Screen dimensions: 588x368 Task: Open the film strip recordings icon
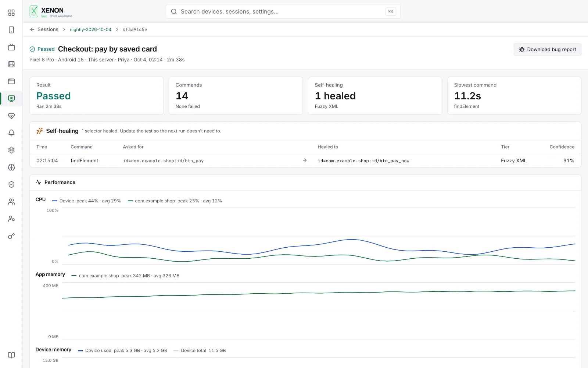(11, 64)
